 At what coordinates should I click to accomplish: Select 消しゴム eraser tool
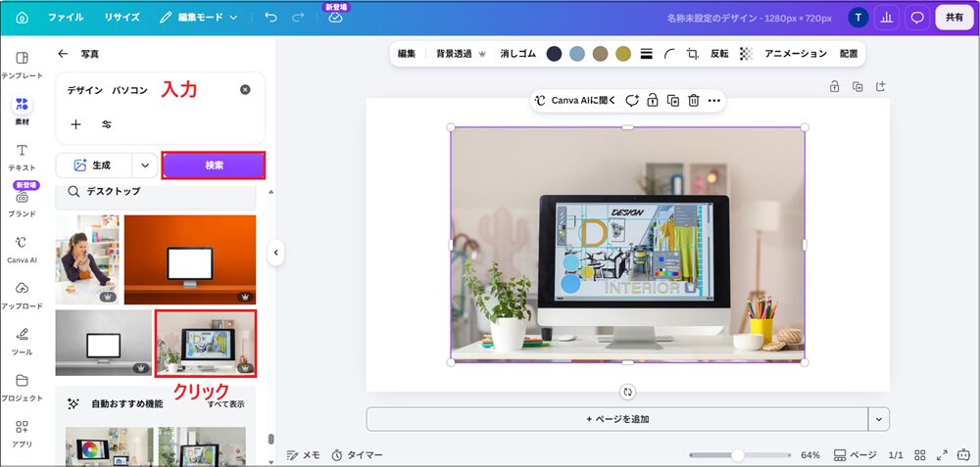[518, 54]
